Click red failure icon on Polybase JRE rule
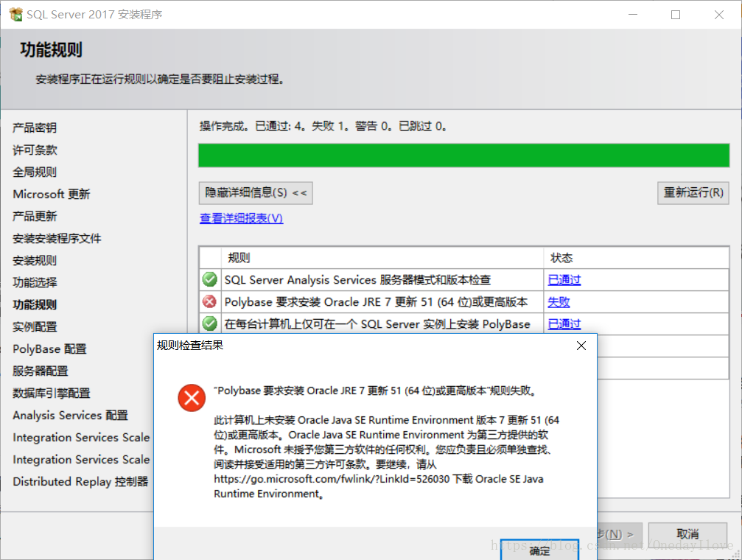The height and width of the screenshot is (560, 742). tap(209, 301)
